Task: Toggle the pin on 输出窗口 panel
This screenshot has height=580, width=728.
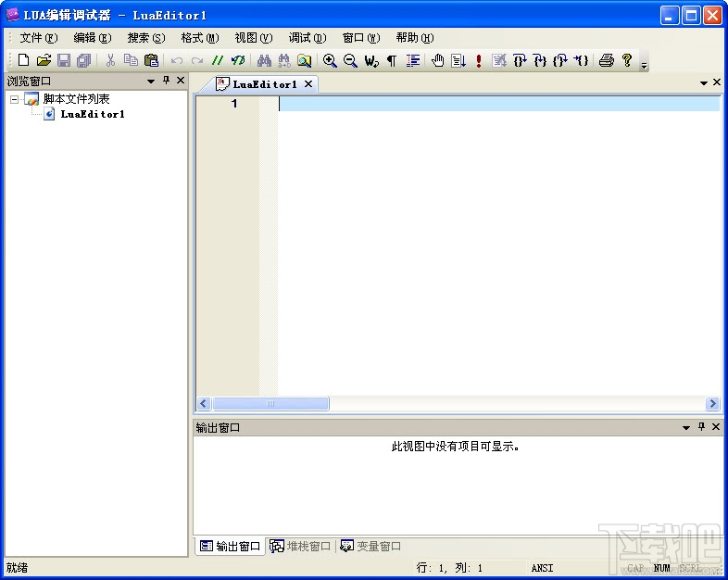Action: coord(701,427)
